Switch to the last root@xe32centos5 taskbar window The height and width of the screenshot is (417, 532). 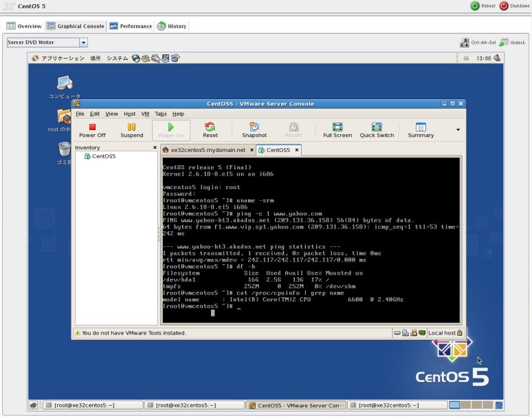398,405
